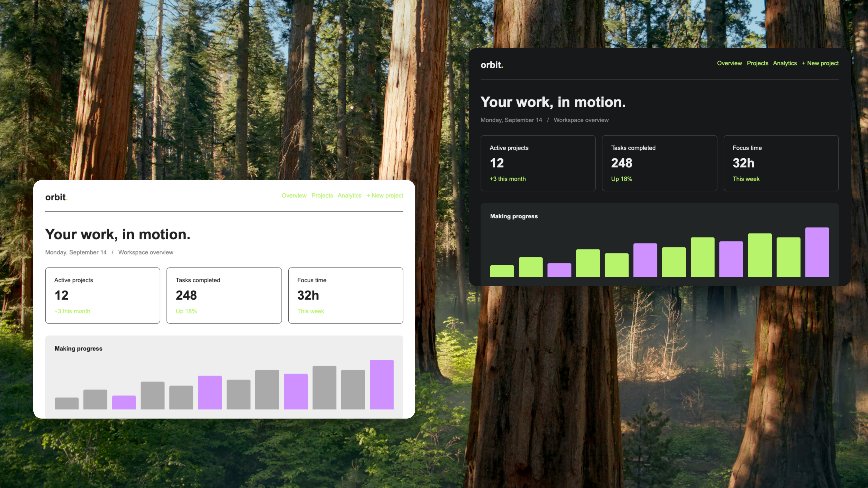Open Analytics in the light orbit window
This screenshot has width=868, height=488.
point(349,195)
